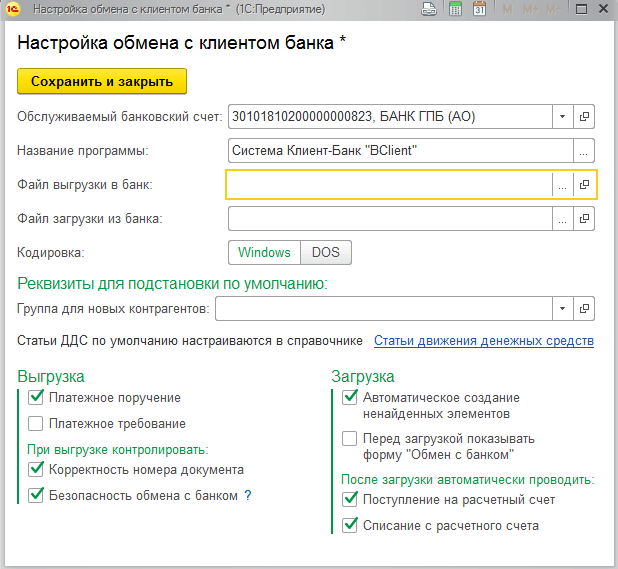Viewport: 618px width, 569px height.
Task: Expand the new counterparties group dropdown
Action: [x=563, y=308]
